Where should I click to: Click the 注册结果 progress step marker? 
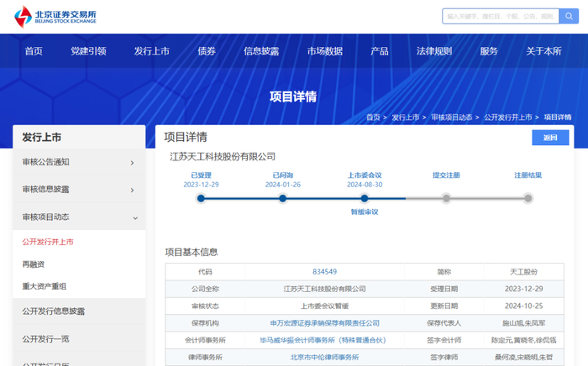[x=528, y=199]
